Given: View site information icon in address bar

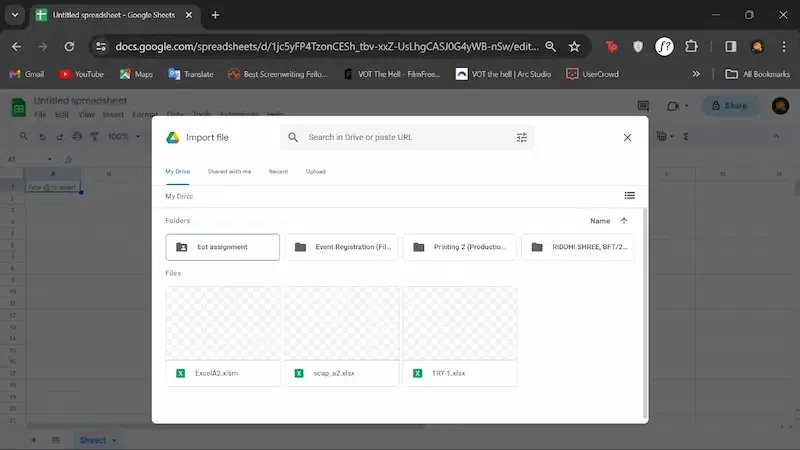Looking at the screenshot, I should pyautogui.click(x=101, y=46).
